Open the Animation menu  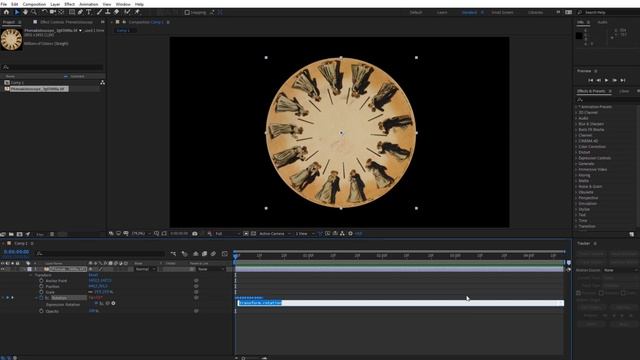89,4
